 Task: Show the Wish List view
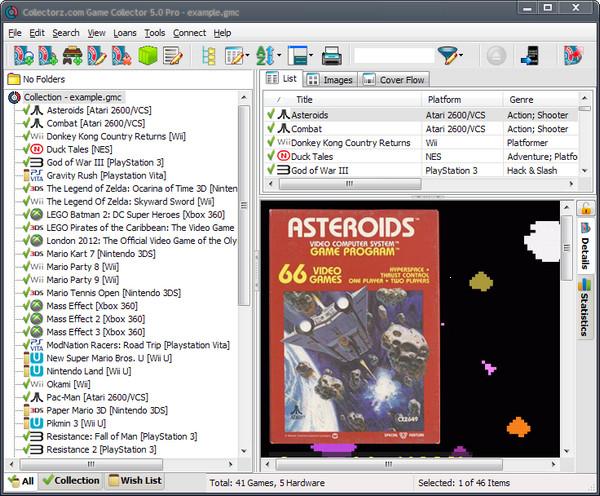(135, 481)
